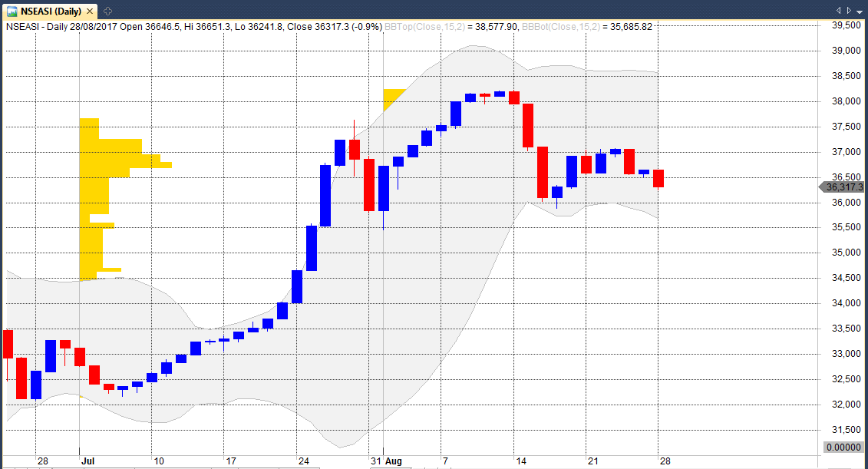
Task: Click the add new chart tab plus icon
Action: click(x=107, y=11)
